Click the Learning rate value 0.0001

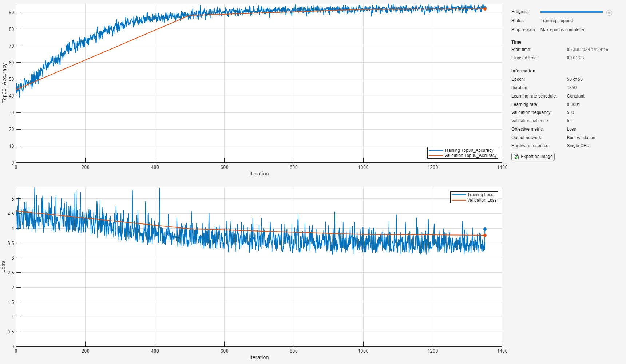(573, 104)
